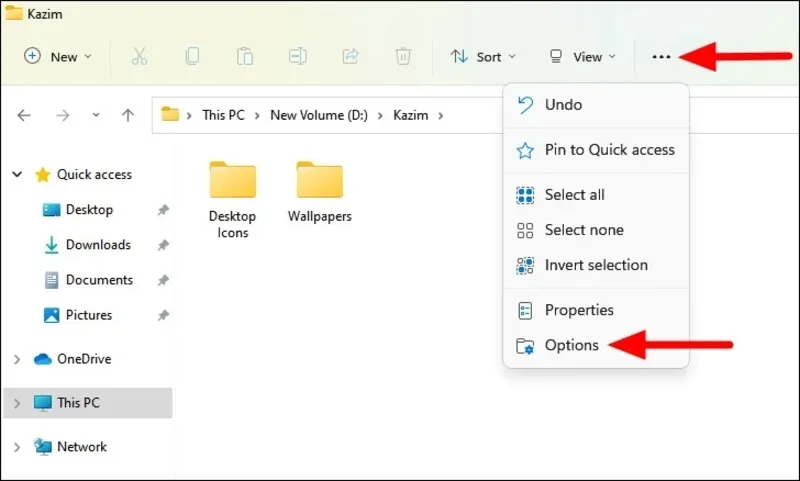
Task: Select the Wallpapers folder
Action: [320, 192]
